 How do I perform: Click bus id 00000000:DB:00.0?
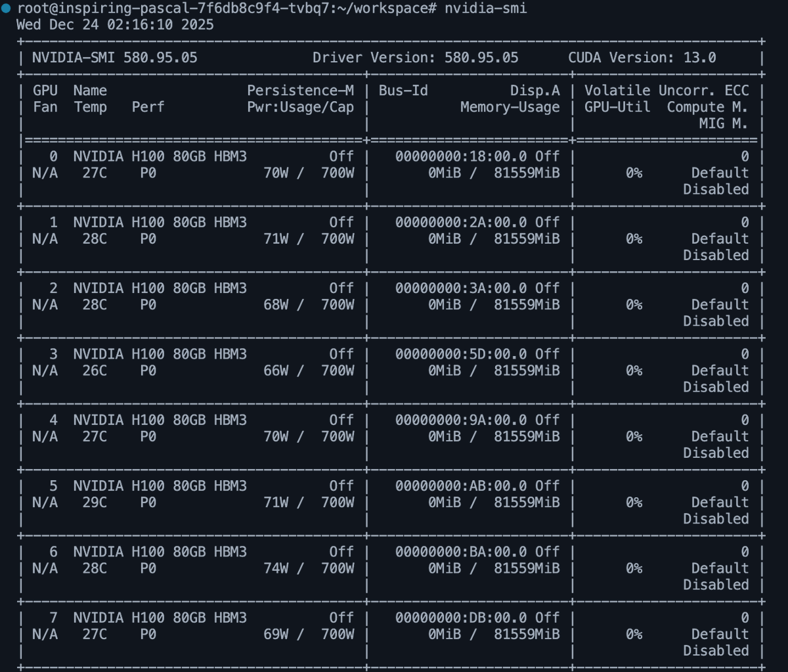coord(461,617)
